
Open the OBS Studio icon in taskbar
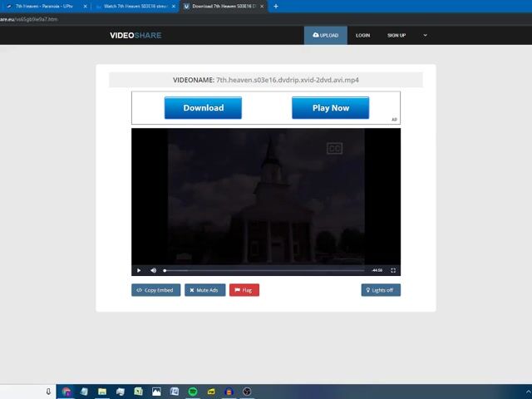247,392
